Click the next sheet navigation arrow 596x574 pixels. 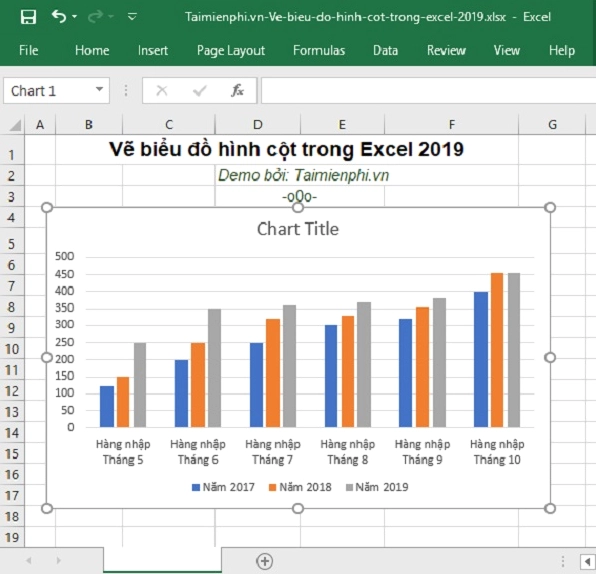pos(58,560)
